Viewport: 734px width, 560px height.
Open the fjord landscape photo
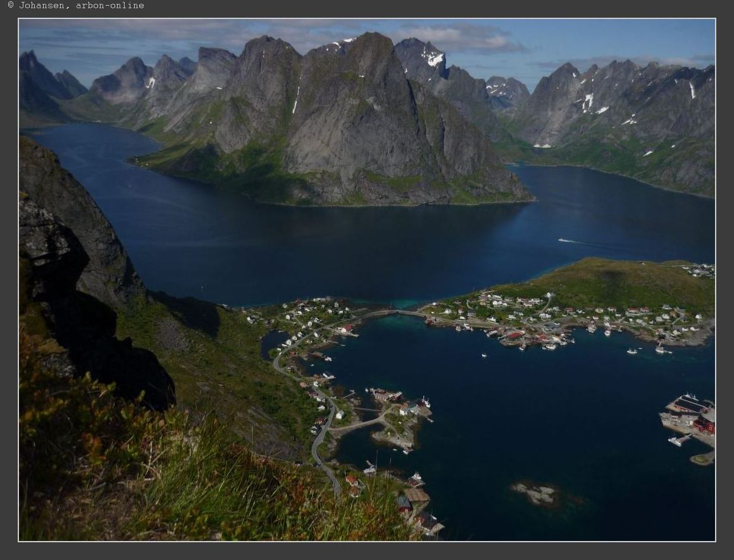point(367,280)
